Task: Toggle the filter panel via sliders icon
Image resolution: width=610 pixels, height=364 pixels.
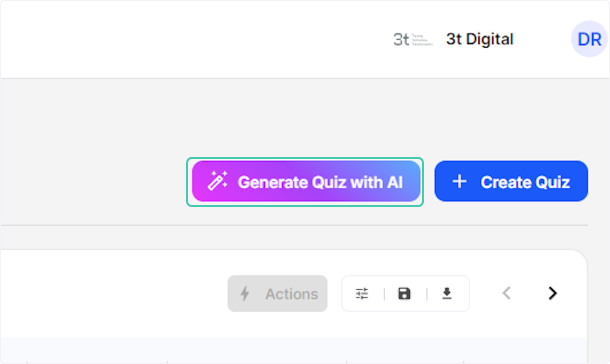Action: point(362,293)
